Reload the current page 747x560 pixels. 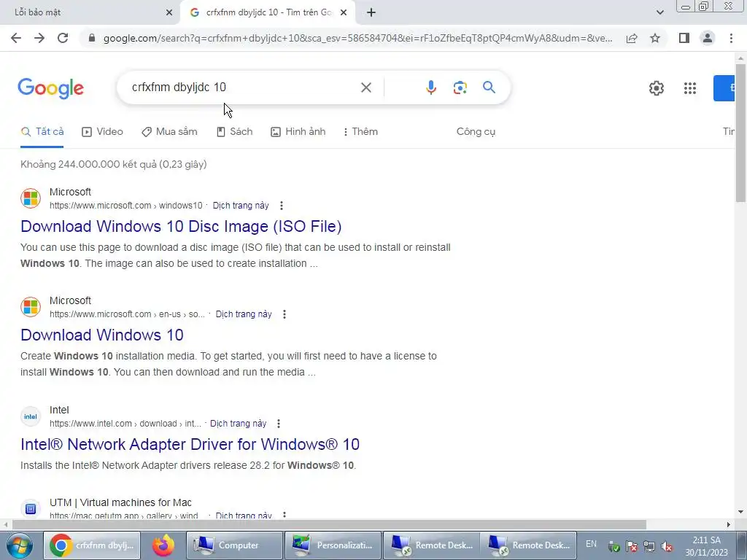pos(63,38)
